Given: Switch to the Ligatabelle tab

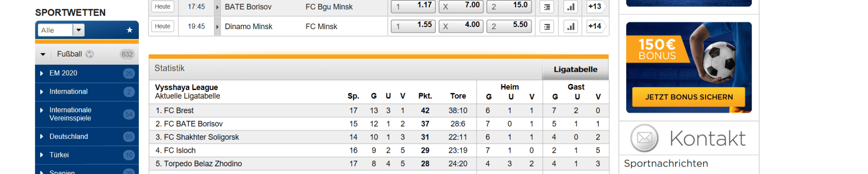Looking at the screenshot, I should tap(575, 69).
